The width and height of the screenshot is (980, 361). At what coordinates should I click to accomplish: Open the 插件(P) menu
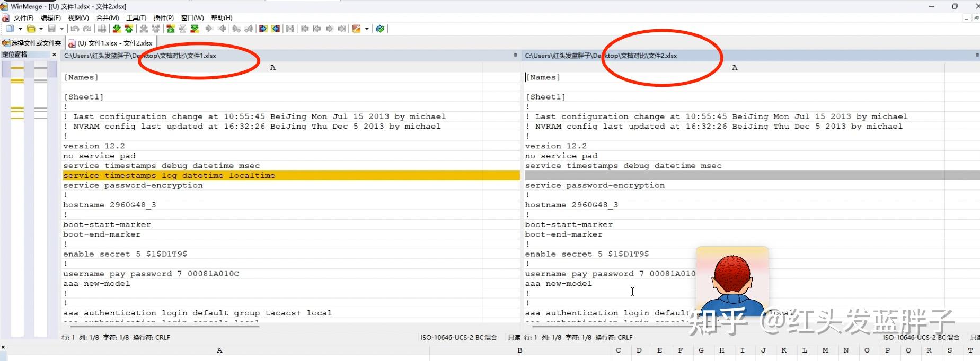click(x=163, y=18)
